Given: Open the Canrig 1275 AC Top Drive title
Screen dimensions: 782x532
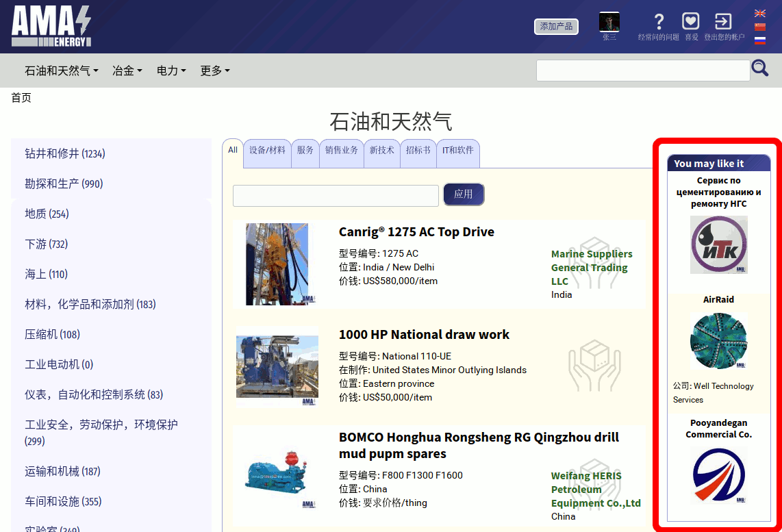Looking at the screenshot, I should [416, 232].
